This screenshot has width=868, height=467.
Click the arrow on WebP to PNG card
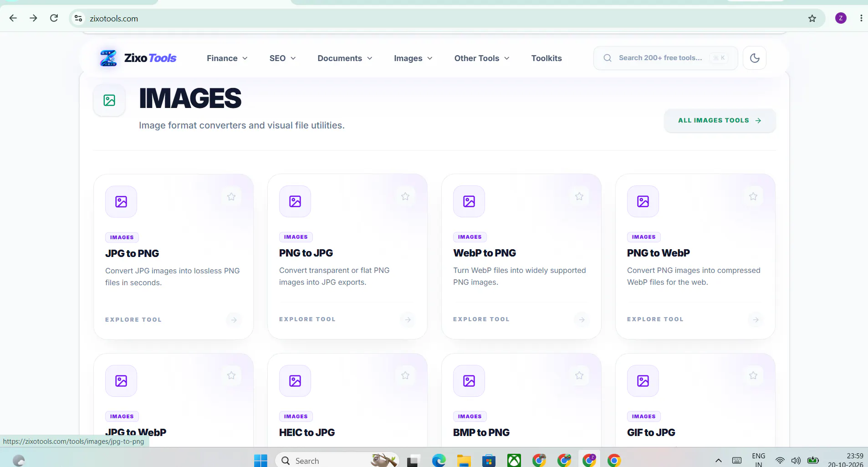point(582,319)
